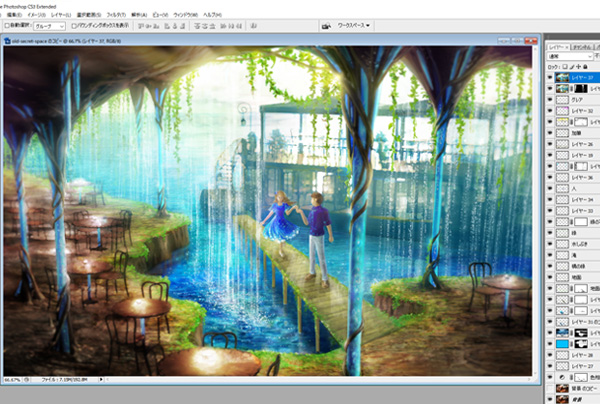Open Adobe Bridge from the options bar icon
Image resolution: width=600 pixels, height=404 pixels.
pyautogui.click(x=326, y=26)
